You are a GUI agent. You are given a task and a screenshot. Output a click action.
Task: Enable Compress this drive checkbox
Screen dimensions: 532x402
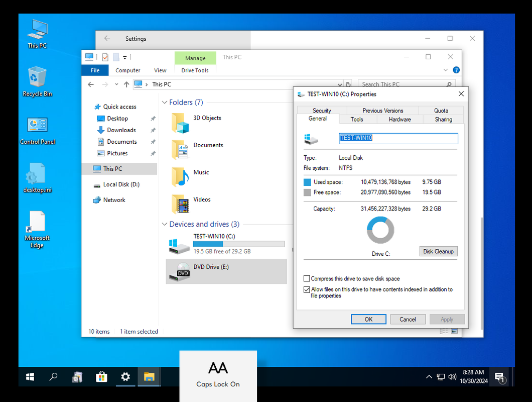tap(307, 279)
